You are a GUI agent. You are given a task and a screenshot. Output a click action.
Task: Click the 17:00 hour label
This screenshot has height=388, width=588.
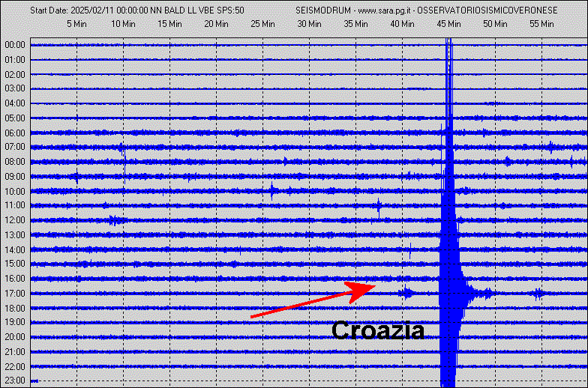15,294
